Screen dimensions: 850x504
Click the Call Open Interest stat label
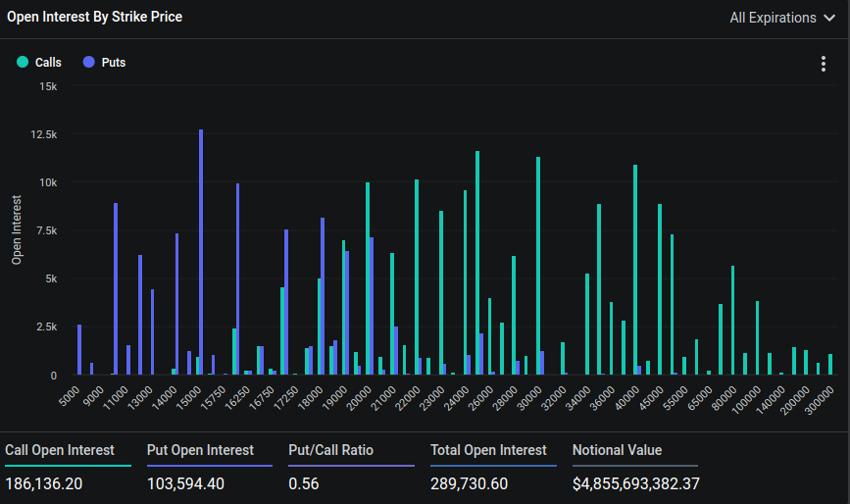coord(60,450)
